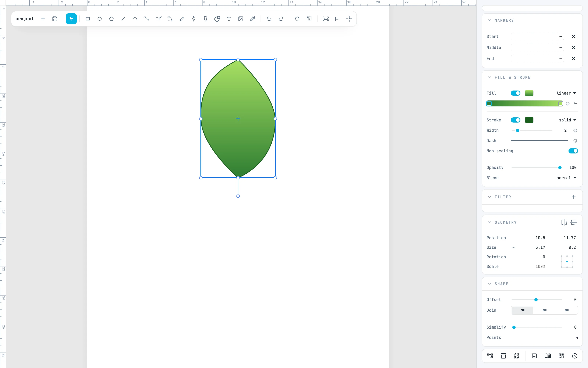Select the middle Join style option
The height and width of the screenshot is (368, 588).
(544, 310)
